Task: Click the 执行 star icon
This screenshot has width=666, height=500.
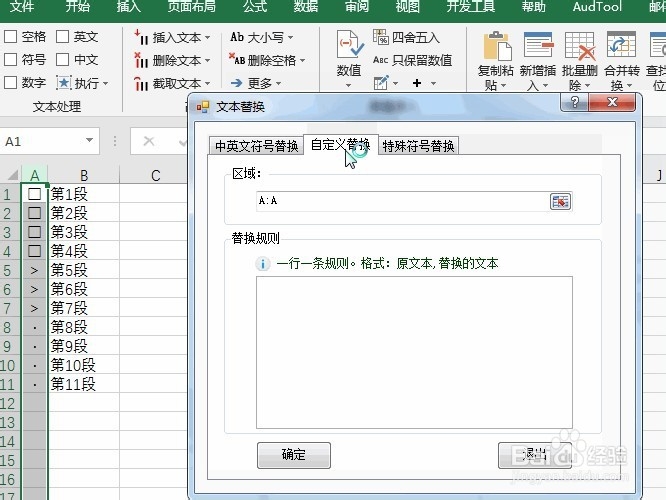Action: [64, 83]
